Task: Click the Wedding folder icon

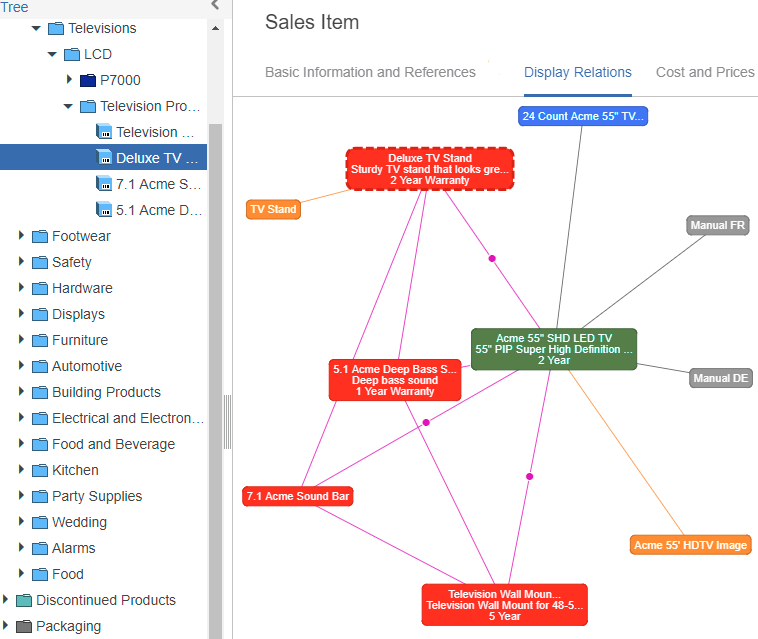Action: pyautogui.click(x=40, y=523)
